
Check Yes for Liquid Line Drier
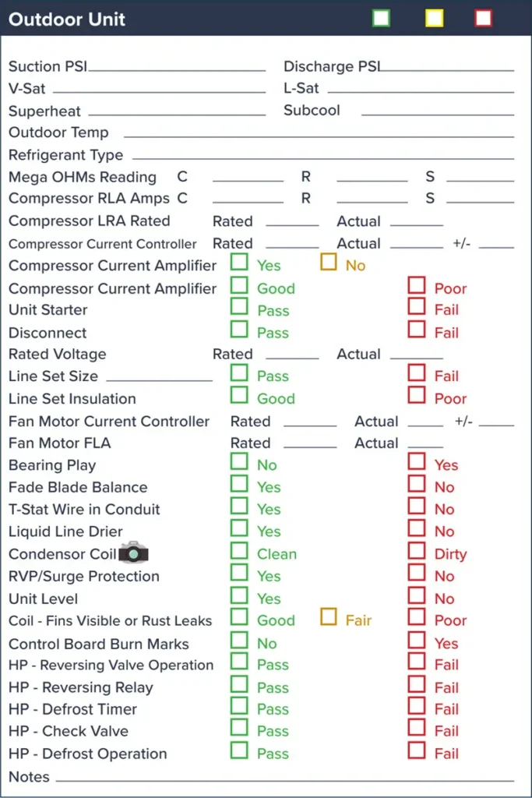239,528
